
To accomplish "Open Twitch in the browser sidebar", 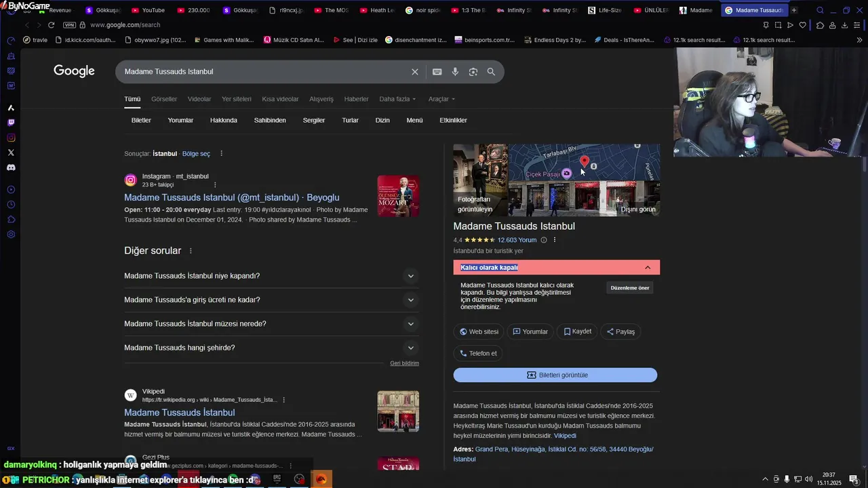I will tap(11, 123).
